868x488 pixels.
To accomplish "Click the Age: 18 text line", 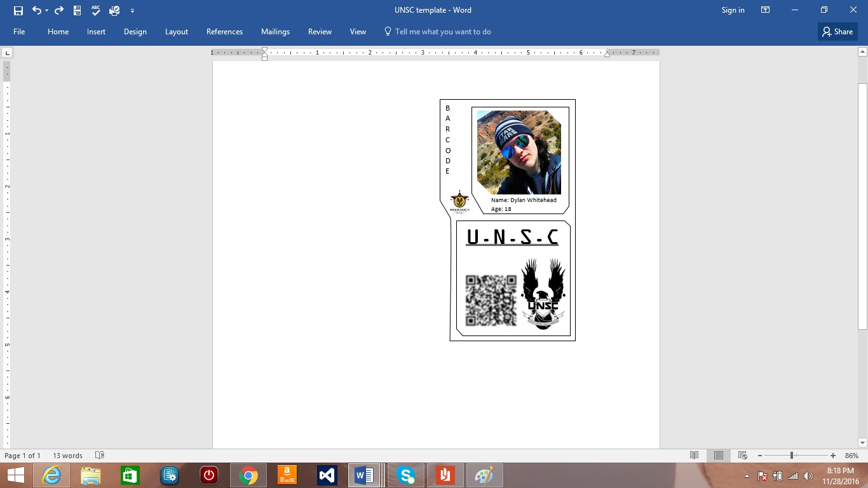I will [501, 209].
